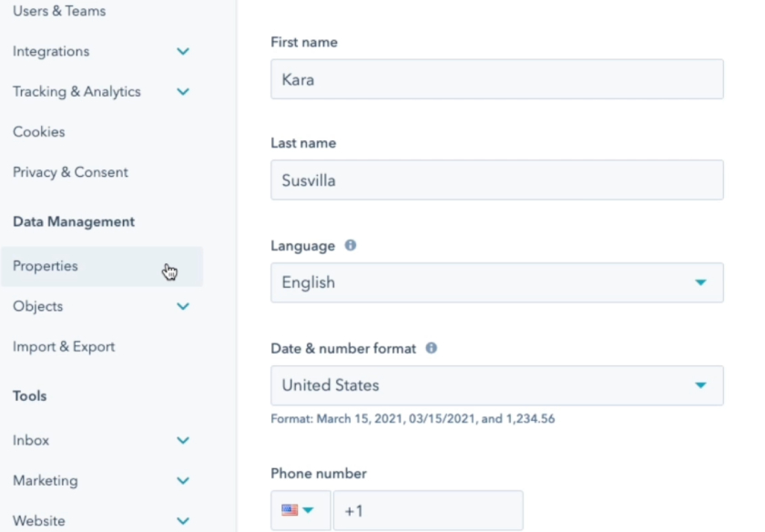Open Privacy & Consent settings
This screenshot has width=765, height=532.
[x=70, y=172]
